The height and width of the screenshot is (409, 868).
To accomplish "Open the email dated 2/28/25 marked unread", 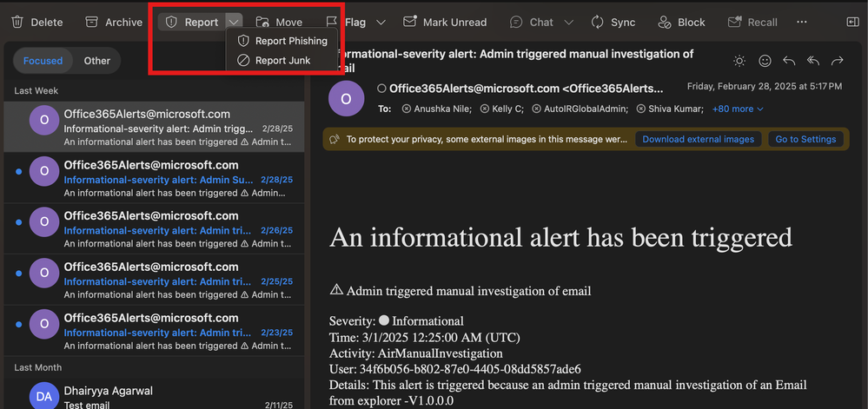I will click(x=154, y=178).
